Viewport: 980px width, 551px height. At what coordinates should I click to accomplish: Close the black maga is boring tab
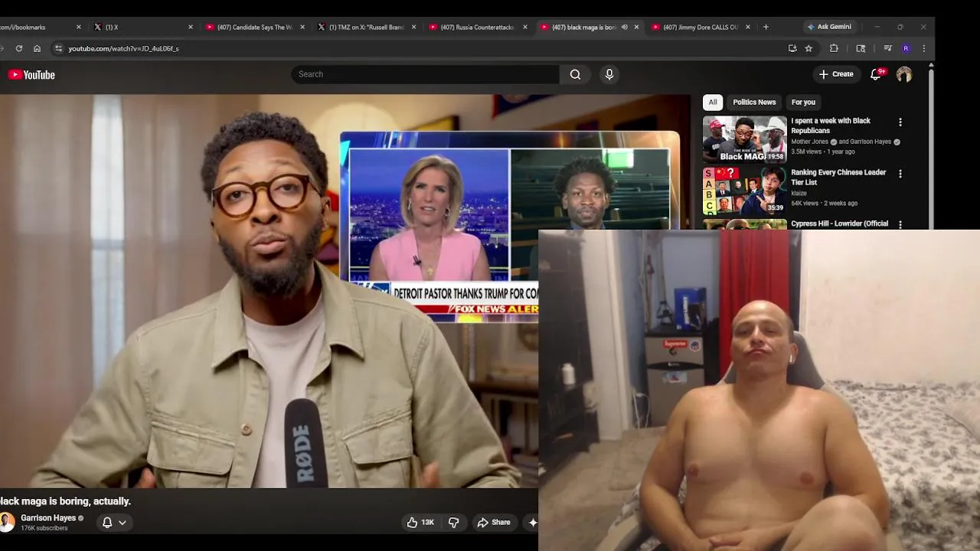[x=636, y=27]
